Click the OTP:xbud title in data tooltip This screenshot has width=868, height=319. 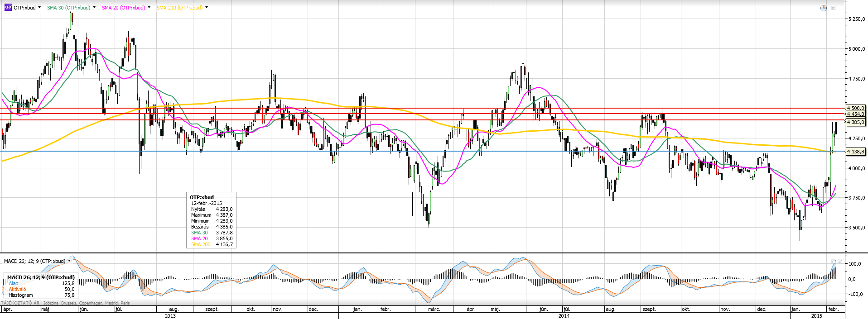[x=202, y=197]
